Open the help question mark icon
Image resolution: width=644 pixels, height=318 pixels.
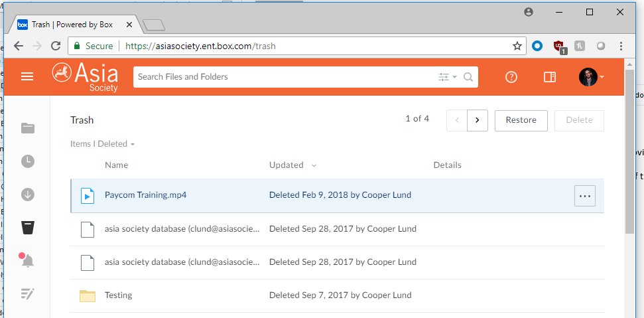(511, 77)
